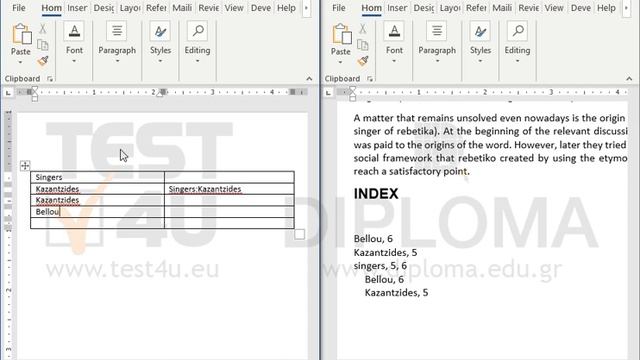The width and height of the screenshot is (640, 360).
Task: Open Insert tab in left window
Action: tap(77, 8)
